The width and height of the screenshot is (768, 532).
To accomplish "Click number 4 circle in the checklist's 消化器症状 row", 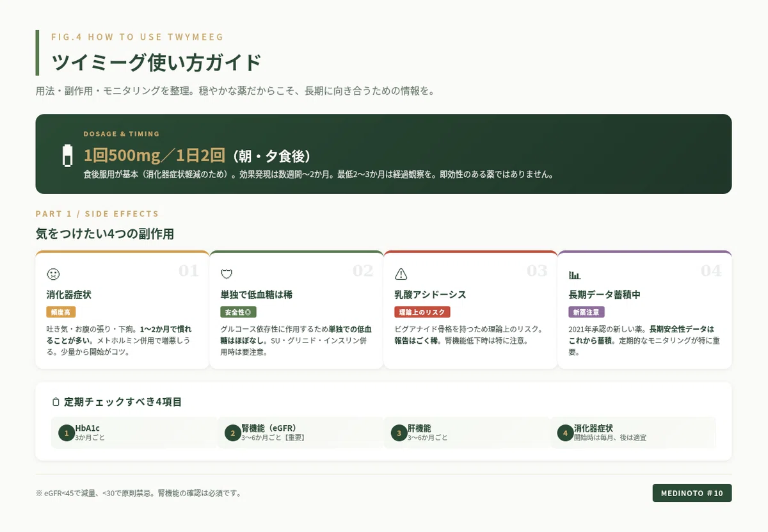I will [x=565, y=433].
